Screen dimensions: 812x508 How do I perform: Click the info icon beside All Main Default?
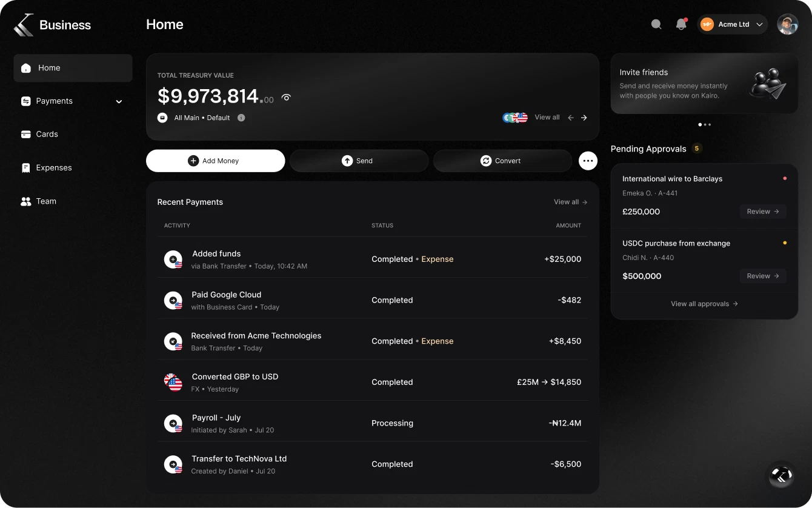(241, 118)
